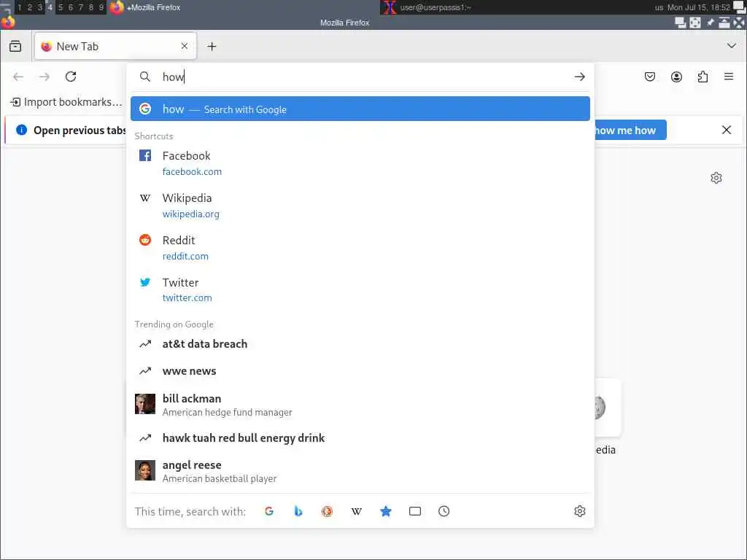The height and width of the screenshot is (560, 747).
Task: Search this time with Bing icon
Action: click(x=298, y=511)
